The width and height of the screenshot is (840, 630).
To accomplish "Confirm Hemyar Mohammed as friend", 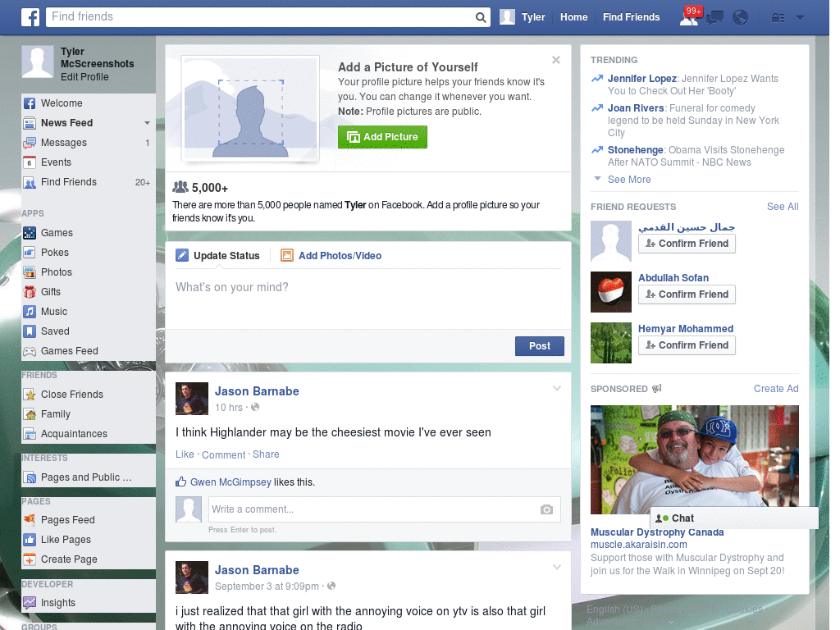I will pyautogui.click(x=687, y=345).
